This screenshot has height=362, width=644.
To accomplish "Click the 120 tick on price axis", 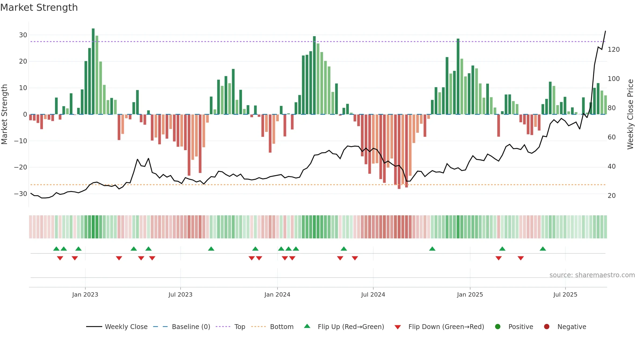I will (x=614, y=50).
